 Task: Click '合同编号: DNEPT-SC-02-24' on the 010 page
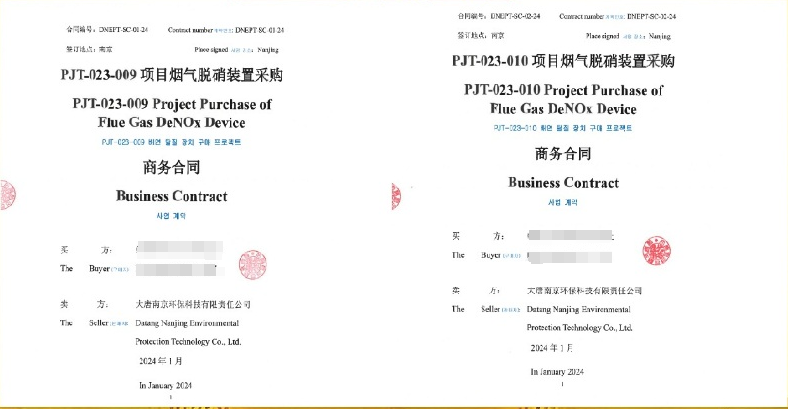pos(499,16)
